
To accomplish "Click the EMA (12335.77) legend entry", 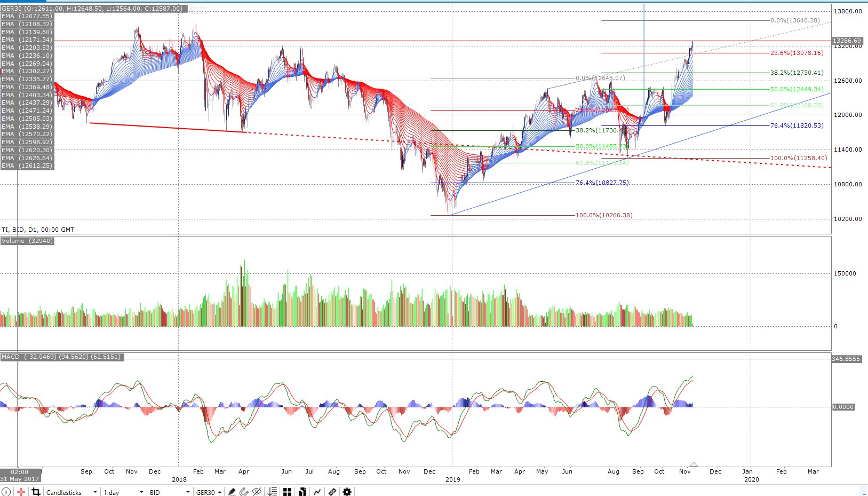I will click(x=27, y=79).
